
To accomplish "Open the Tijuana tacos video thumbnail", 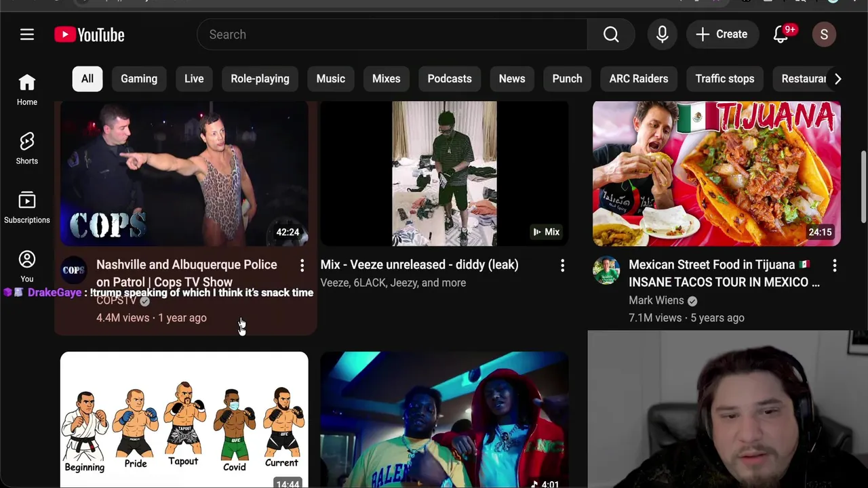I will pos(717,174).
